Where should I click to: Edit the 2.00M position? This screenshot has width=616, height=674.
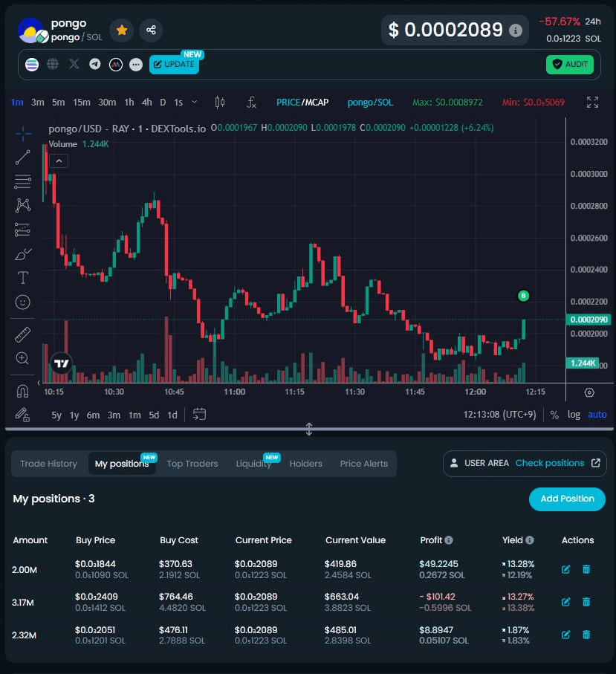tap(565, 569)
